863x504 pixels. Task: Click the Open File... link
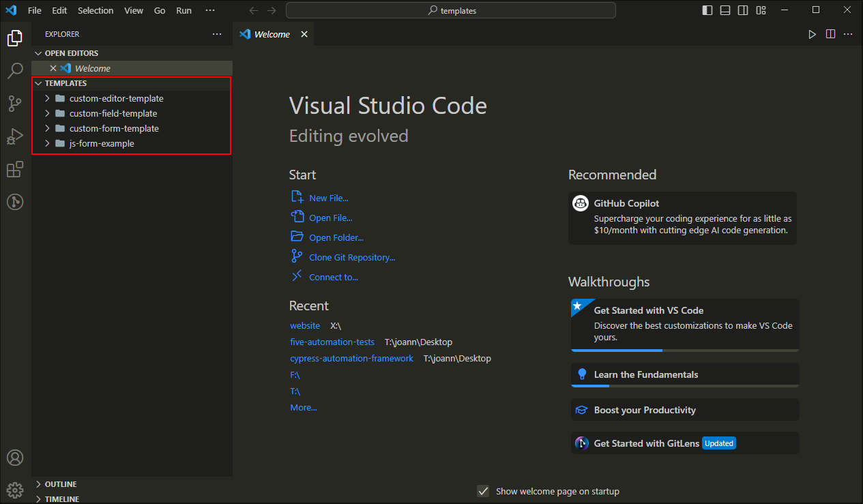point(331,218)
